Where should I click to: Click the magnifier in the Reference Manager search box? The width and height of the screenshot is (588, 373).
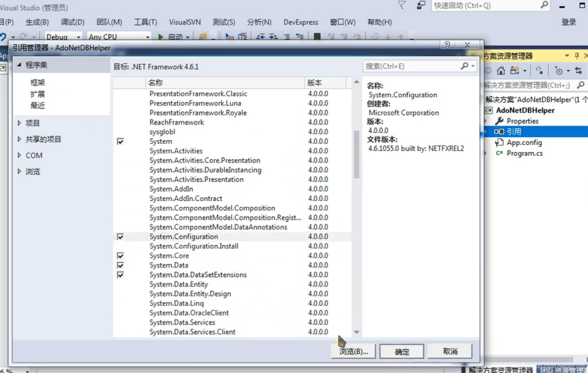[x=464, y=66]
